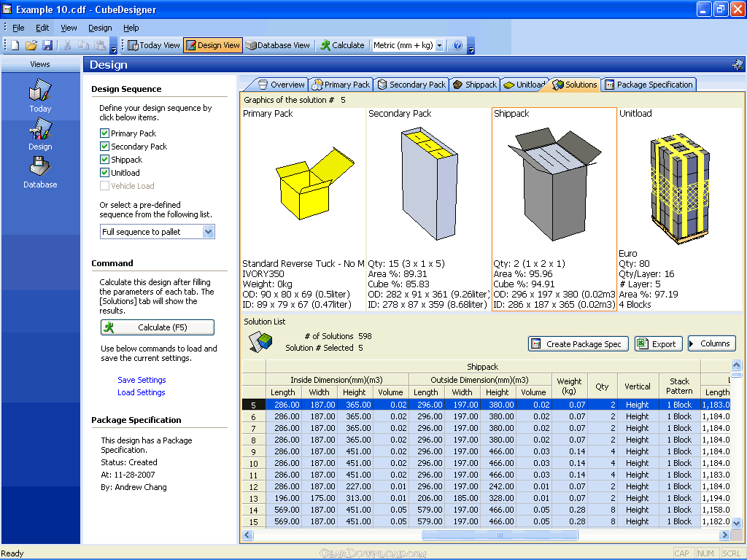Select solution row 15 in the list

point(486,521)
